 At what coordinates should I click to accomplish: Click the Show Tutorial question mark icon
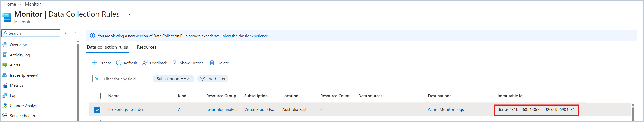(x=174, y=63)
